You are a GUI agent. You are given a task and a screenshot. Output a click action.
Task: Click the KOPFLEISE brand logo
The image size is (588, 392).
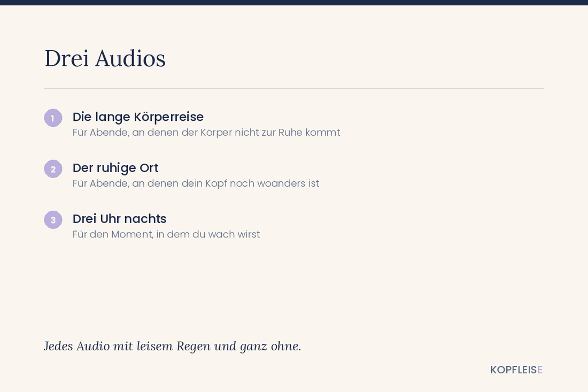point(516,370)
